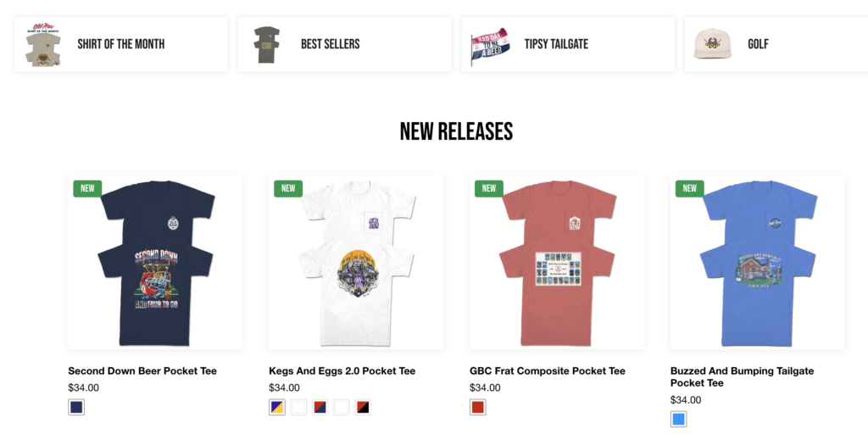868x440 pixels.
Task: Choose the purple and yellow Kegs And Eggs swatch
Action: coord(276,407)
